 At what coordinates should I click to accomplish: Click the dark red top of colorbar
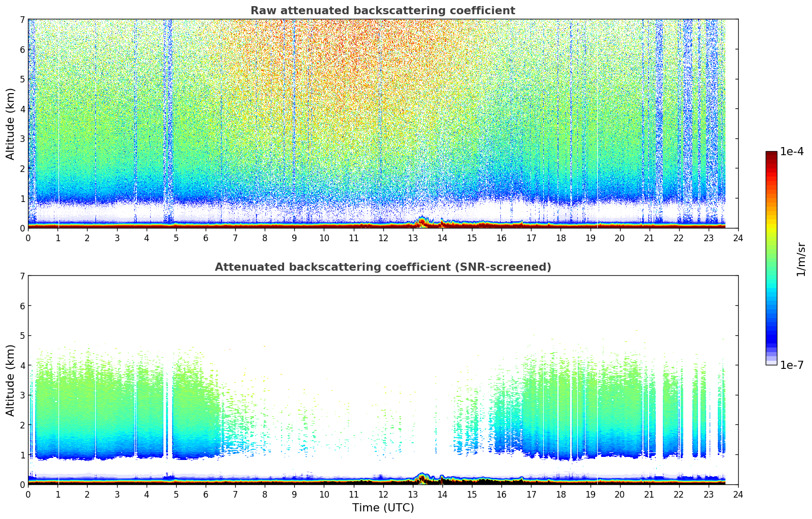(771, 155)
